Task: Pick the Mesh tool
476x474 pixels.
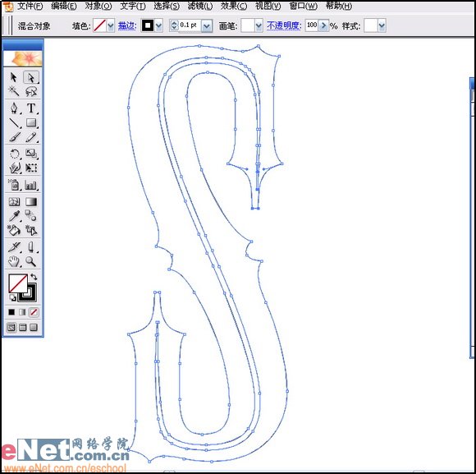Action: coord(14,202)
